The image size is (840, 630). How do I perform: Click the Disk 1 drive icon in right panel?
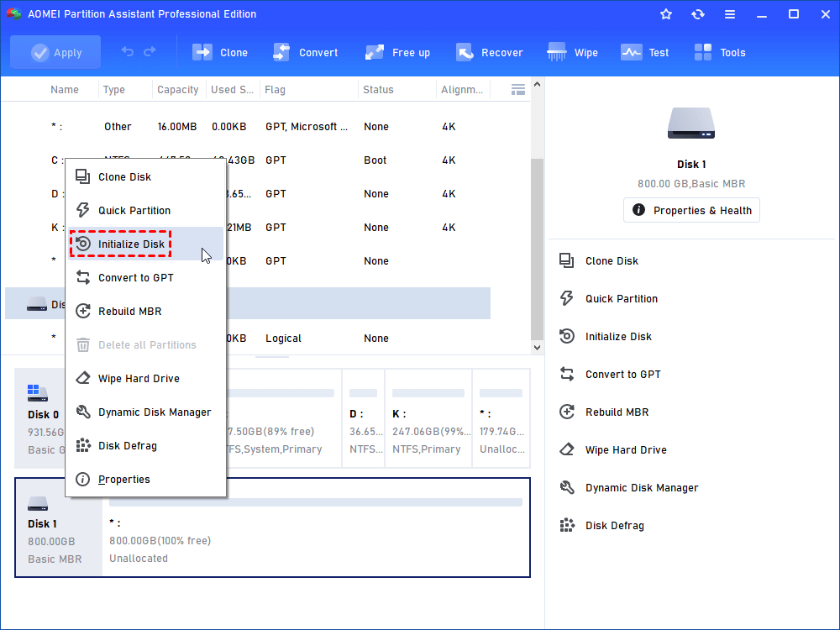(x=691, y=123)
